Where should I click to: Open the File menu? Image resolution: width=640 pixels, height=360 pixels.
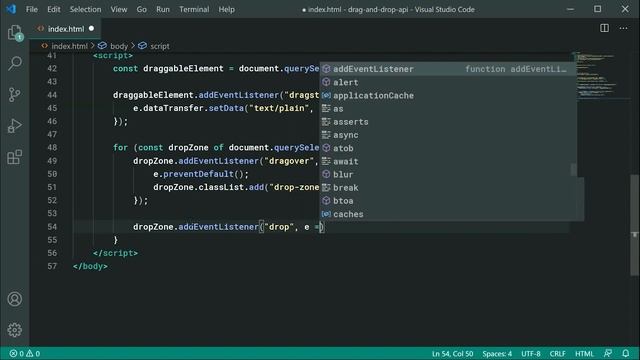(31, 9)
